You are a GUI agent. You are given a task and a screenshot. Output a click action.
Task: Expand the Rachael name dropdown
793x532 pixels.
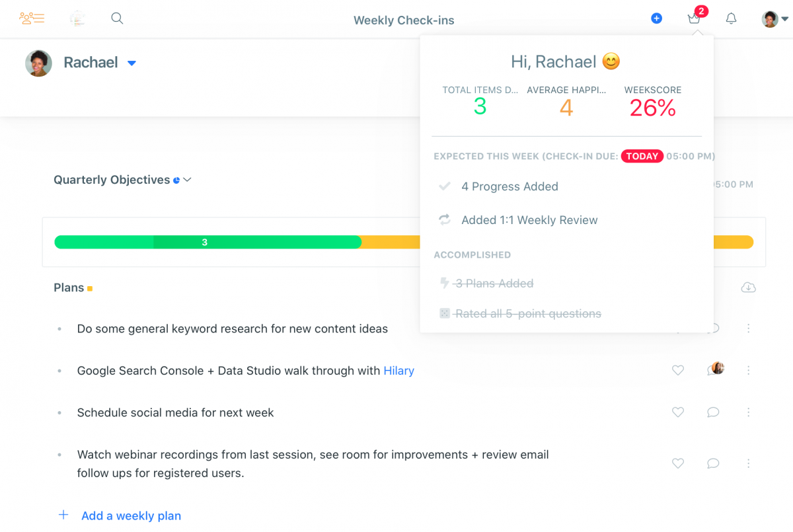click(x=131, y=62)
